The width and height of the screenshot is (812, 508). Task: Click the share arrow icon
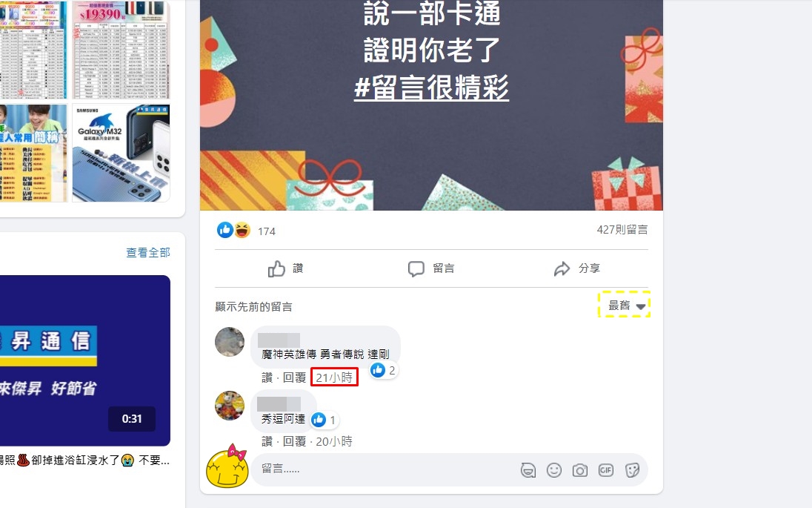(x=562, y=268)
